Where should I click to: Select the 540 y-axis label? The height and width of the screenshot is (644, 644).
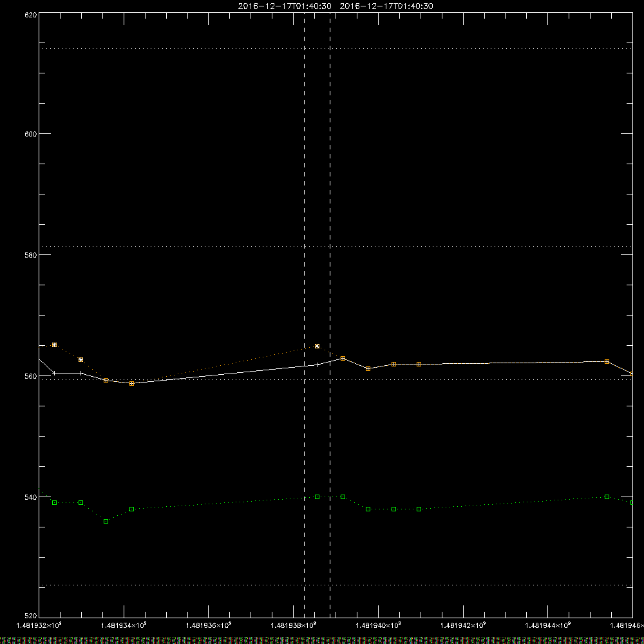[x=31, y=497]
